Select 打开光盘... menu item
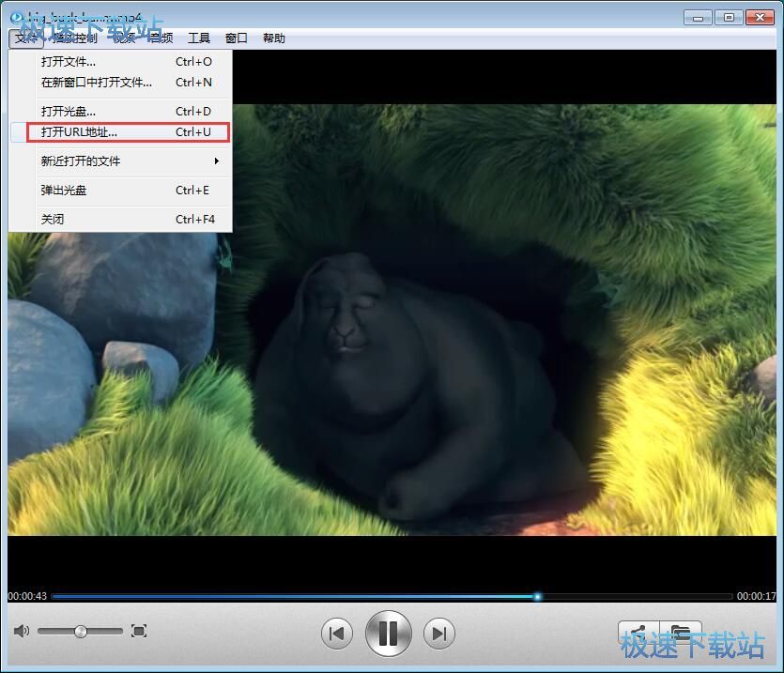This screenshot has height=673, width=784. (x=120, y=111)
